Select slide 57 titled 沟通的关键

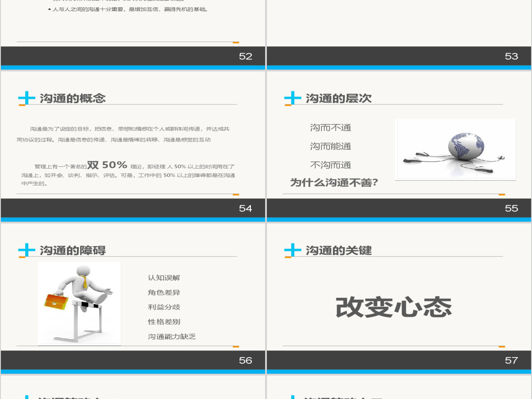pos(399,298)
